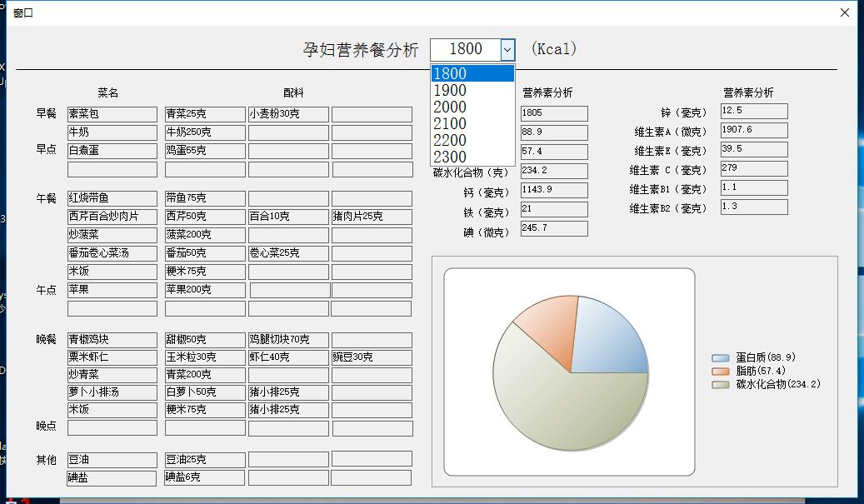
Task: Click the 蛋白质 legend color swatch
Action: click(721, 357)
